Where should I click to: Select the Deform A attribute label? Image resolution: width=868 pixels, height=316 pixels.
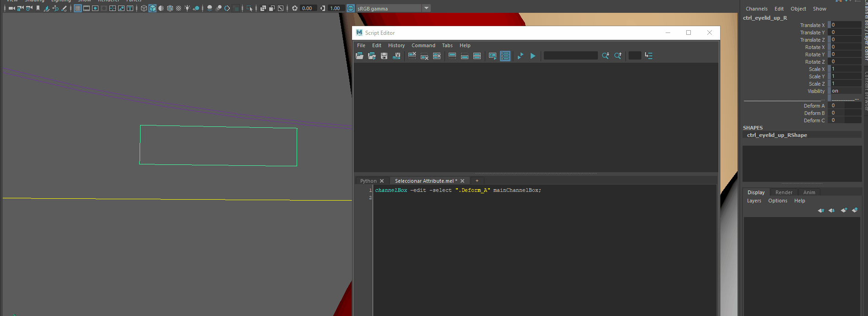point(814,106)
